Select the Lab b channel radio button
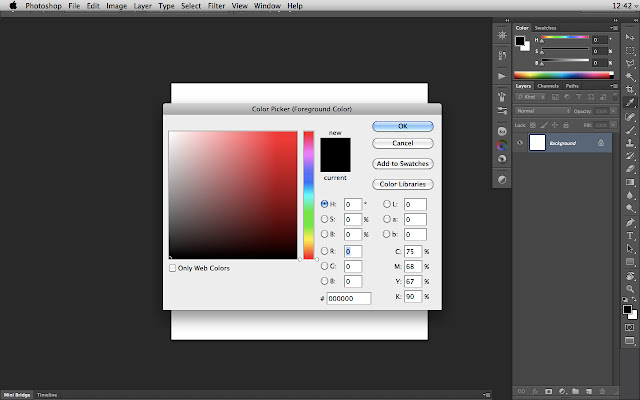 387,234
